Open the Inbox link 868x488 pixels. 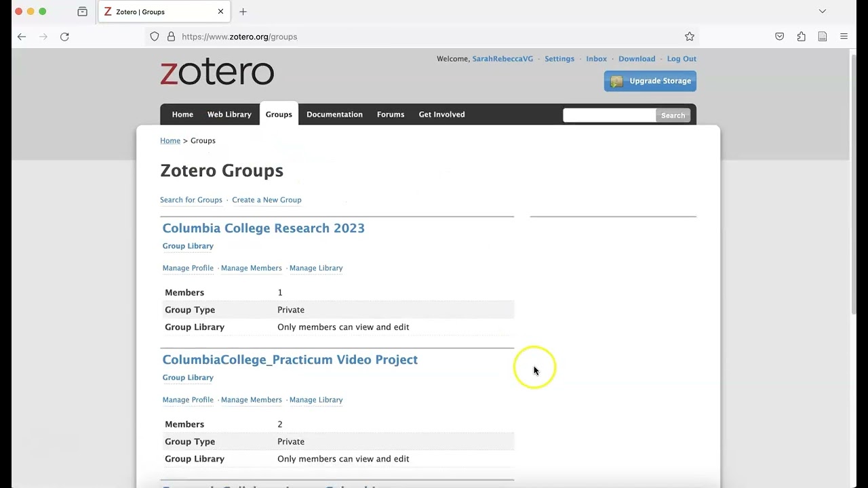point(596,59)
